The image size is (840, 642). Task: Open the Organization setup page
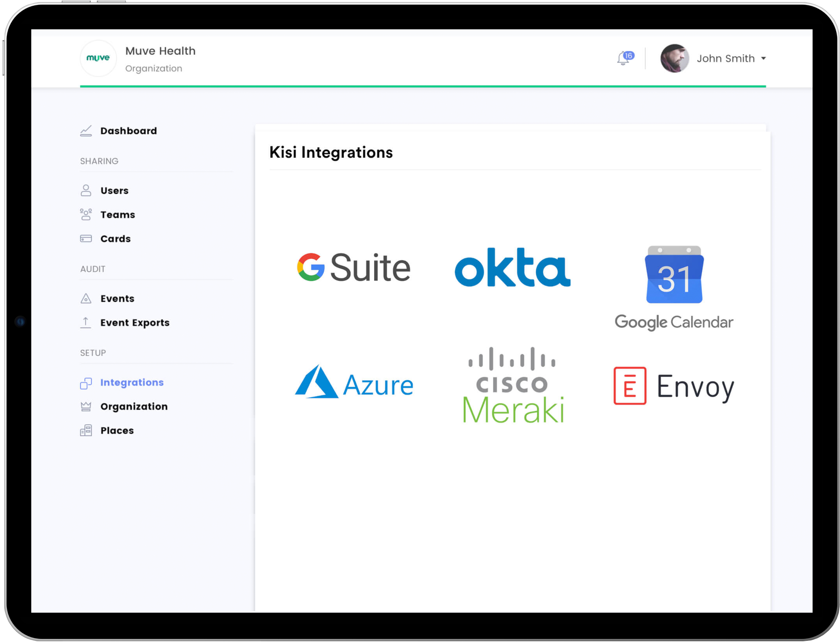click(x=134, y=407)
